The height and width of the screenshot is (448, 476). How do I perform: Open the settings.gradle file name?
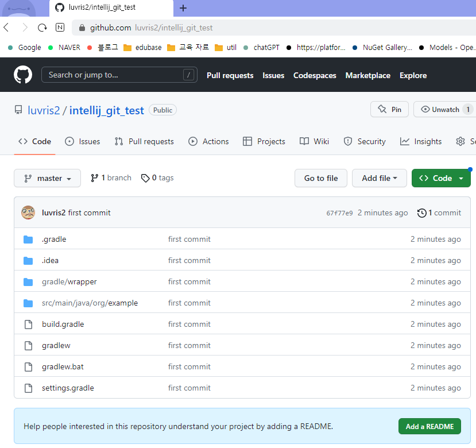tap(68, 388)
